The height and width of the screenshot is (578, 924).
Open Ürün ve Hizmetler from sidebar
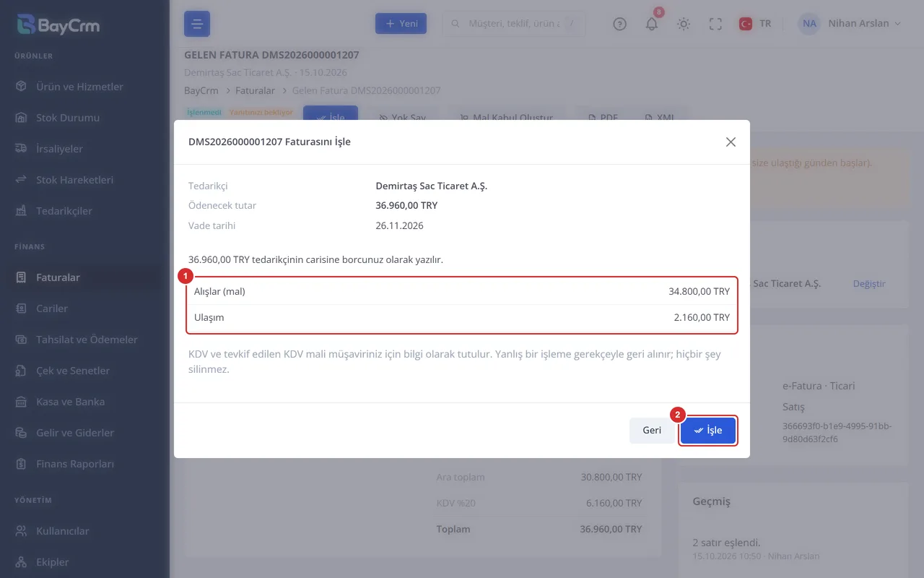[x=79, y=87]
